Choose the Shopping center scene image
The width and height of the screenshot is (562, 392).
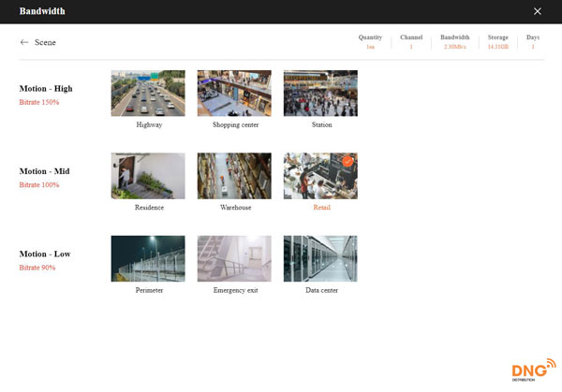[234, 93]
